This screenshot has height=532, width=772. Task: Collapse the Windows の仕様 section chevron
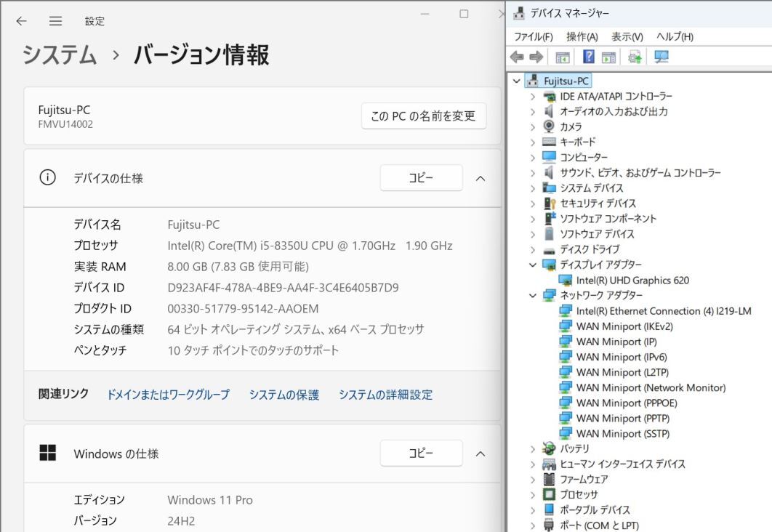(481, 454)
